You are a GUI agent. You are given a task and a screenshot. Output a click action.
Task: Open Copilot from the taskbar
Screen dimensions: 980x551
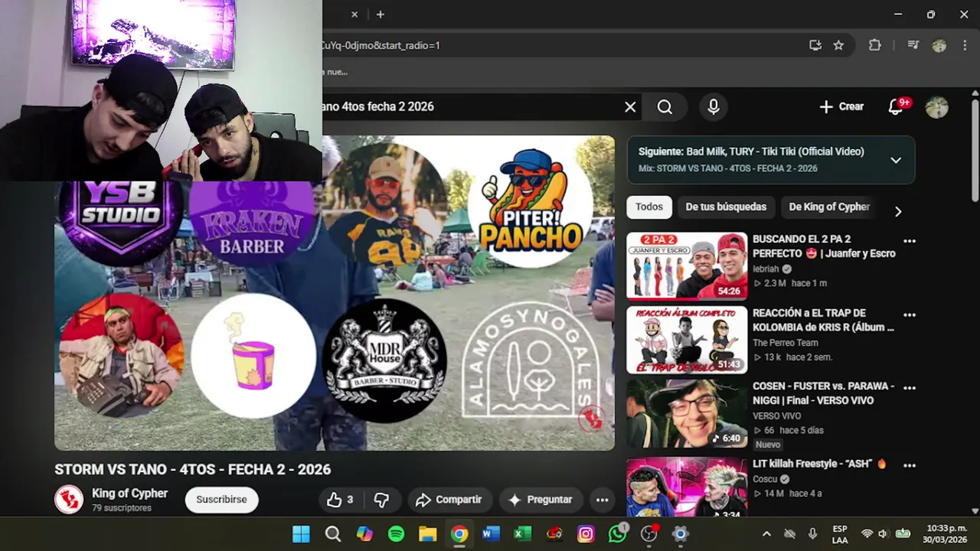pos(364,534)
